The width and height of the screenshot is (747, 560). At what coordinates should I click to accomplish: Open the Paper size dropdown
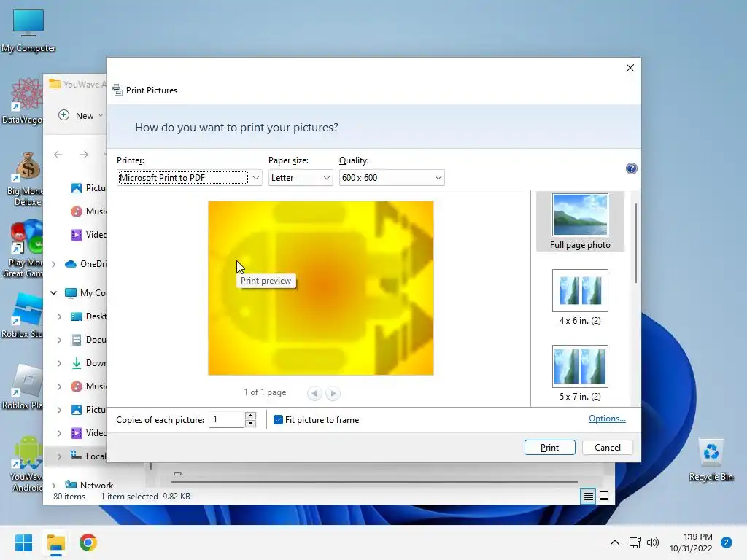[300, 178]
